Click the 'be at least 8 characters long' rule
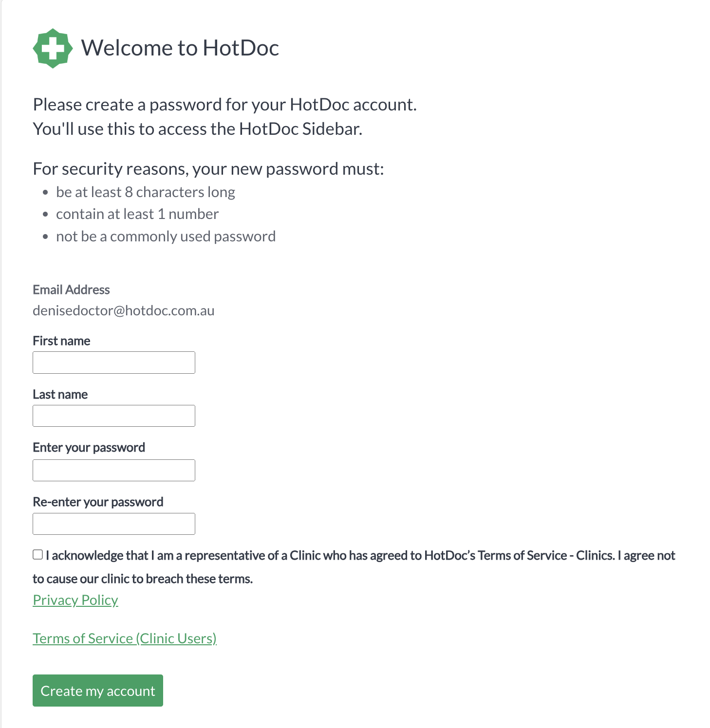The width and height of the screenshot is (710, 728). tap(146, 192)
